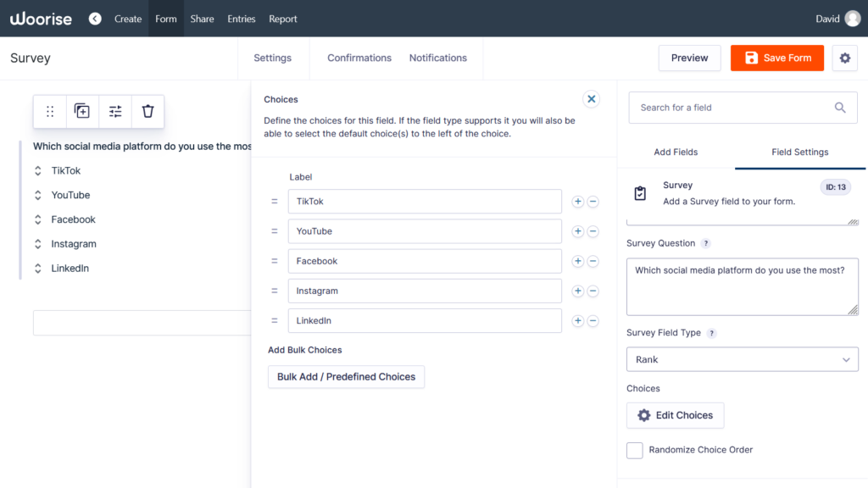This screenshot has width=868, height=488.
Task: Click the Save Form button
Action: pos(777,58)
